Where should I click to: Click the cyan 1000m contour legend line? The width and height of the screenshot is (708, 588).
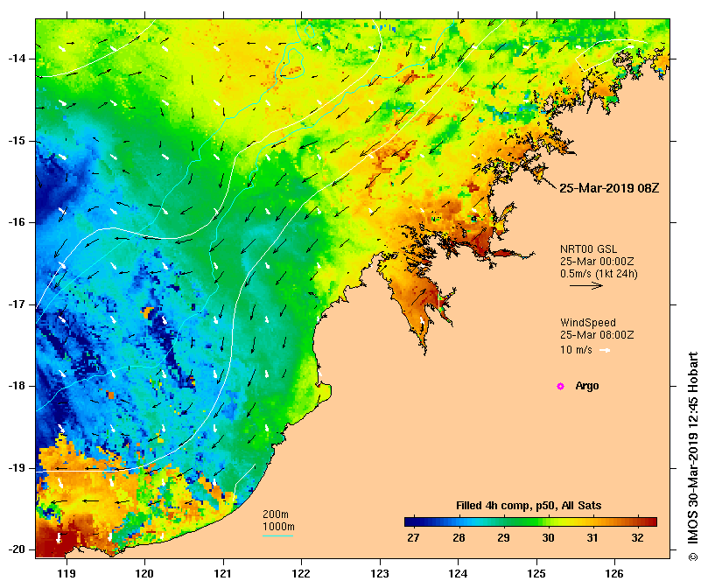coord(278,536)
